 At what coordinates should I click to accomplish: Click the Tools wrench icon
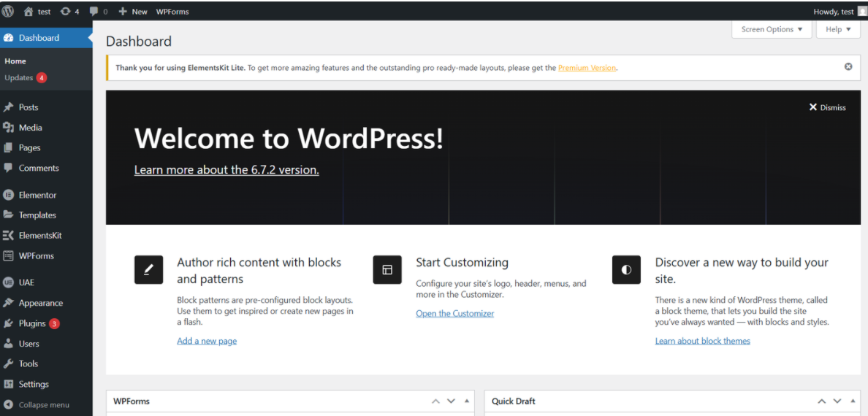(8, 364)
